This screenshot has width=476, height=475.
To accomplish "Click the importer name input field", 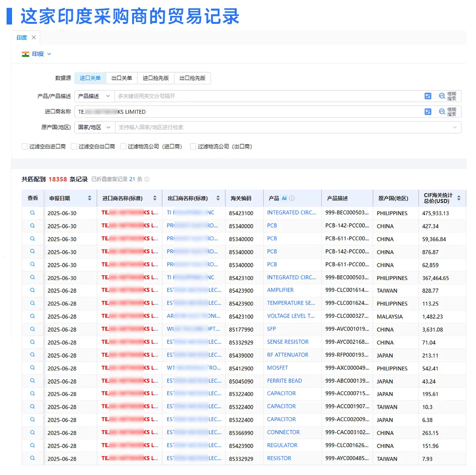I will click(x=249, y=112).
